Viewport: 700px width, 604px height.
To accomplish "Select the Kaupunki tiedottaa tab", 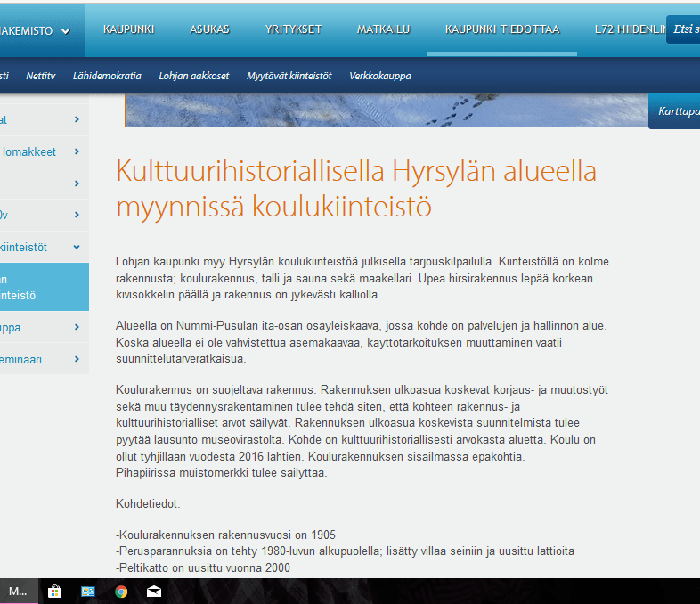I will (502, 29).
